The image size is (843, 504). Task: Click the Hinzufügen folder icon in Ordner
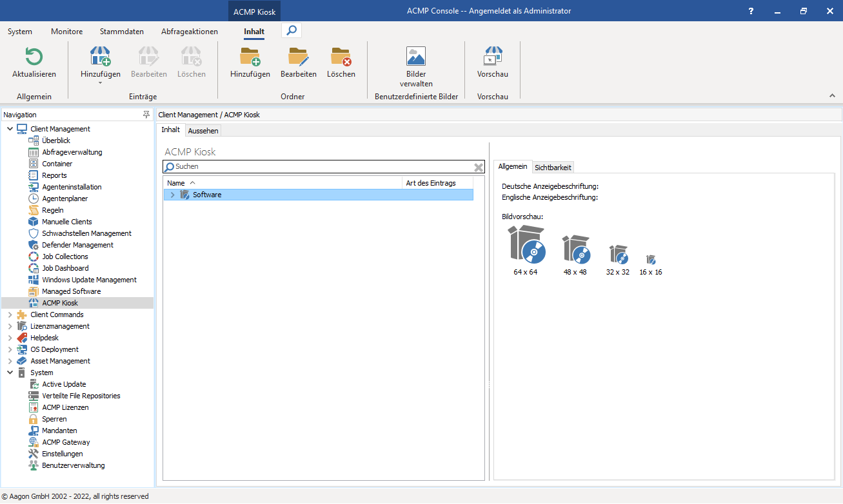click(x=250, y=57)
